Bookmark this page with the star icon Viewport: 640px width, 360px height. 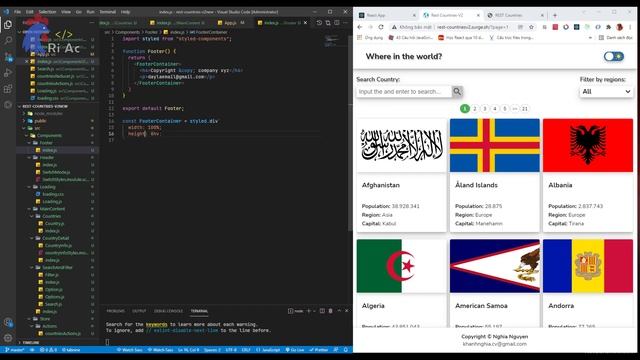[x=531, y=27]
